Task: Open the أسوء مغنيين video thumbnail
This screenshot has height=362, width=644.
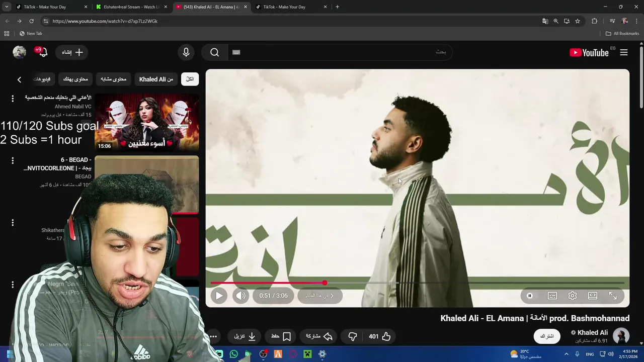Action: (147, 122)
